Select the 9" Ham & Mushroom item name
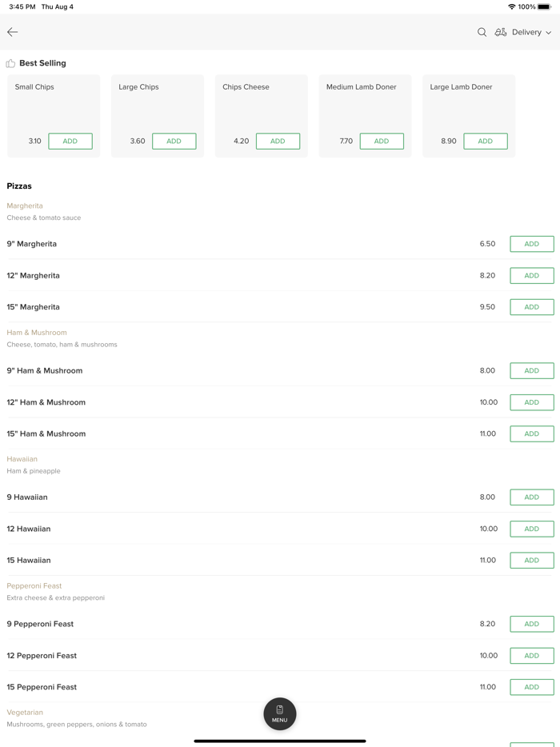Image resolution: width=560 pixels, height=747 pixels. (x=45, y=370)
